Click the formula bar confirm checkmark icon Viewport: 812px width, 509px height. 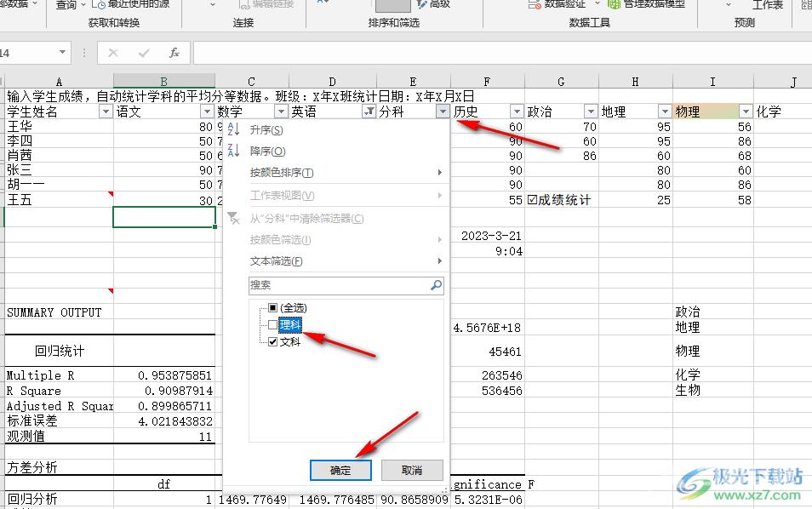(144, 53)
